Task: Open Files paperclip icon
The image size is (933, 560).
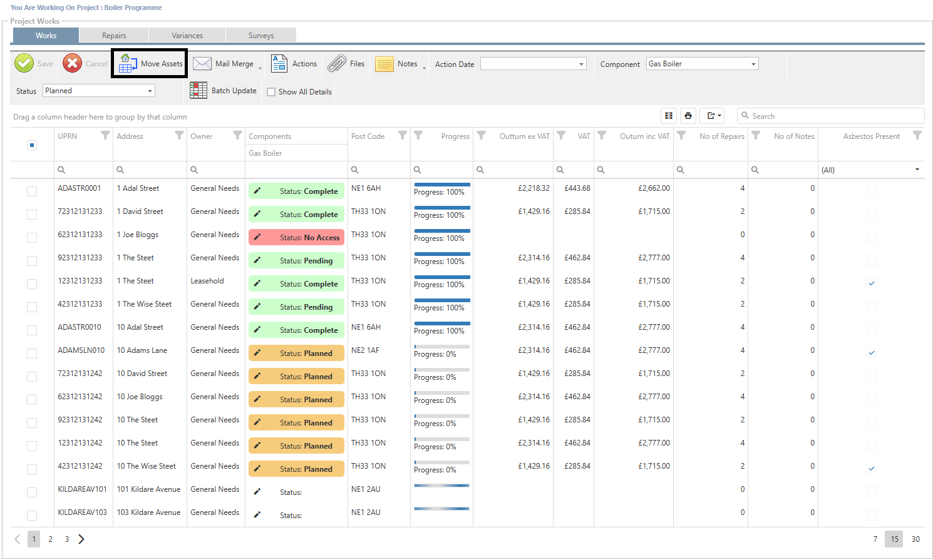Action: coord(337,63)
